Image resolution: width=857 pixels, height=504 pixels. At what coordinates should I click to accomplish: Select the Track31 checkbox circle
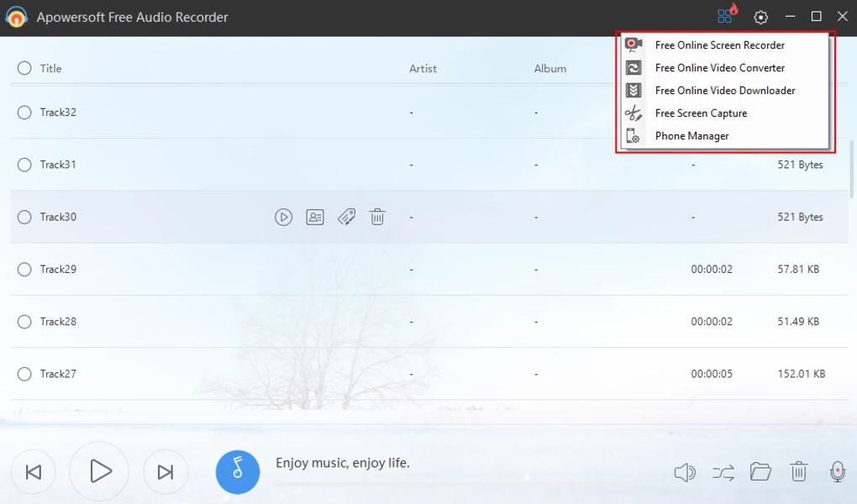pos(24,165)
